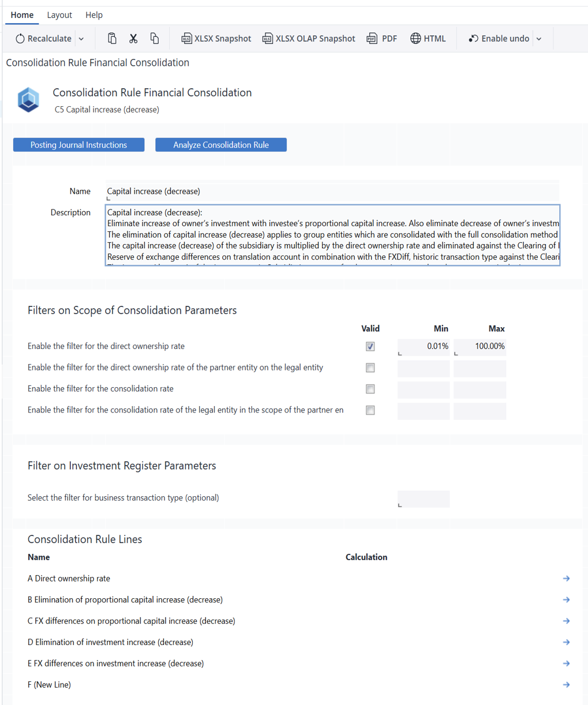
Task: Export the report as HTML
Action: (x=428, y=39)
